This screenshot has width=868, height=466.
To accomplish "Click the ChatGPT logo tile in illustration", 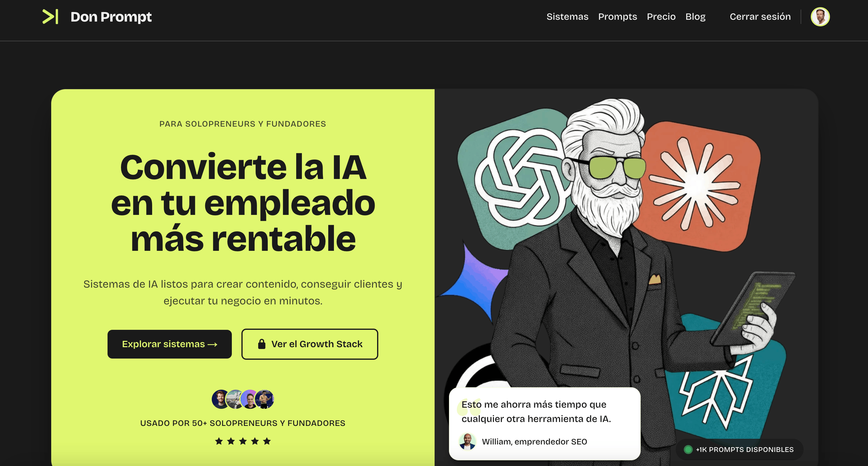I will tap(515, 178).
